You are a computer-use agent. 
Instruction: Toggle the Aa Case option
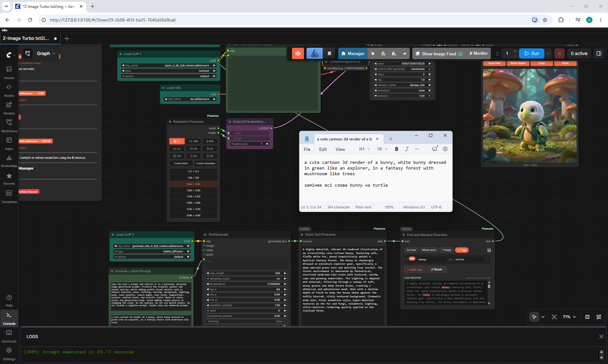point(411,250)
